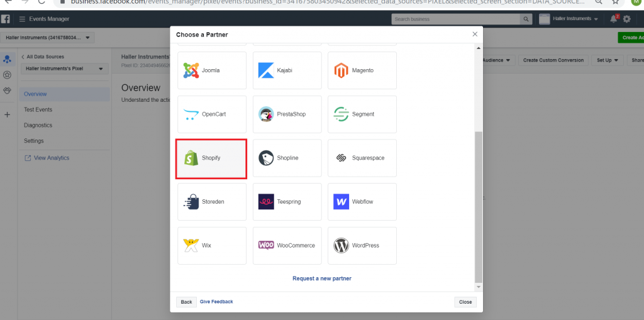Expand the Haller Instruments account dropdown
Viewport: 644px width, 320px height.
coord(47,38)
